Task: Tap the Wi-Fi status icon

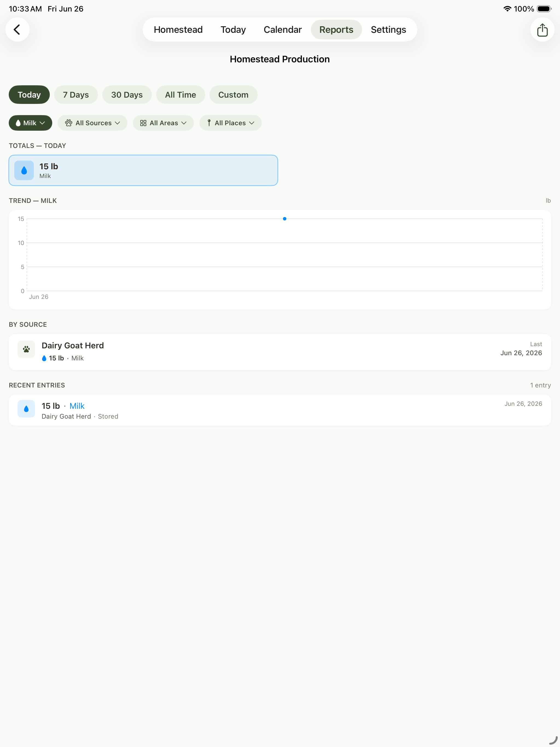Action: tap(507, 9)
